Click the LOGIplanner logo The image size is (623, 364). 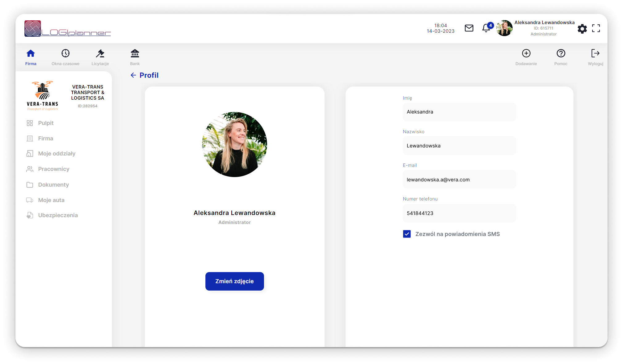point(68,29)
